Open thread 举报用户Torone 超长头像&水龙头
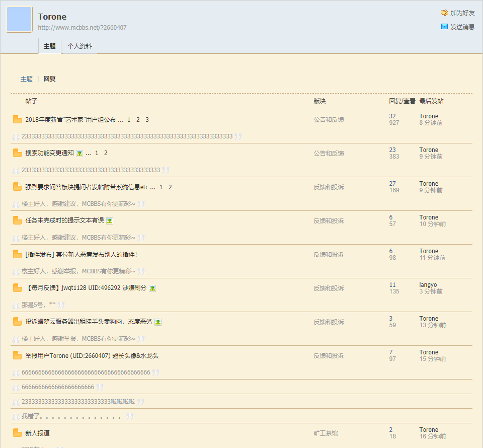 92,355
